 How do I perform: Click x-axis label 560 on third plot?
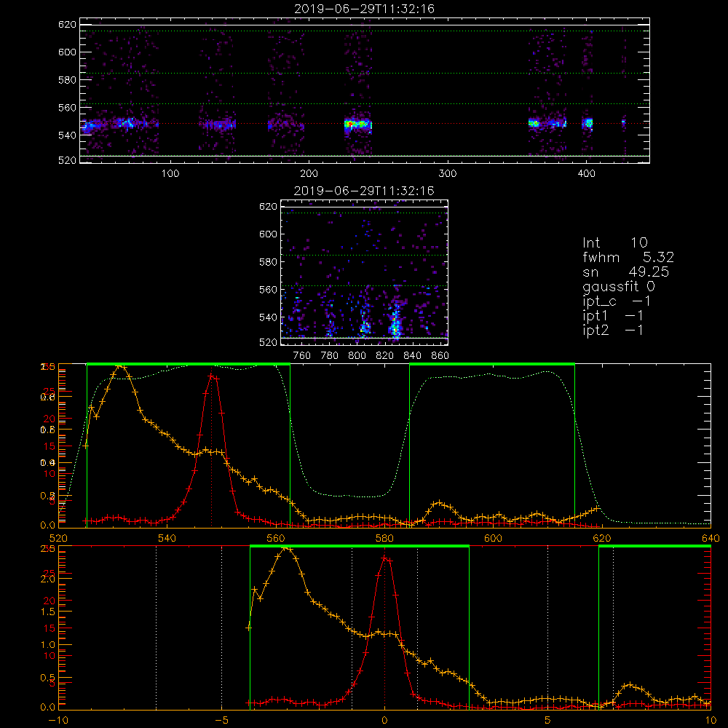coord(276,539)
